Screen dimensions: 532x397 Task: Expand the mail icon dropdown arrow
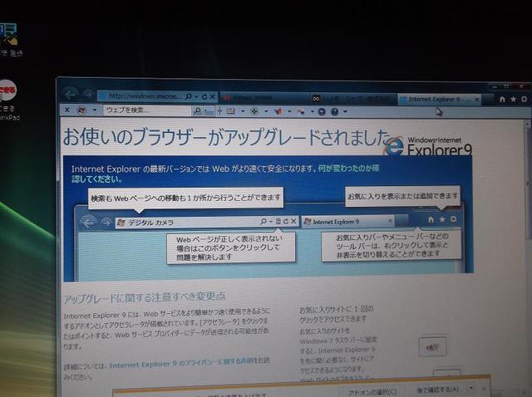click(x=243, y=110)
